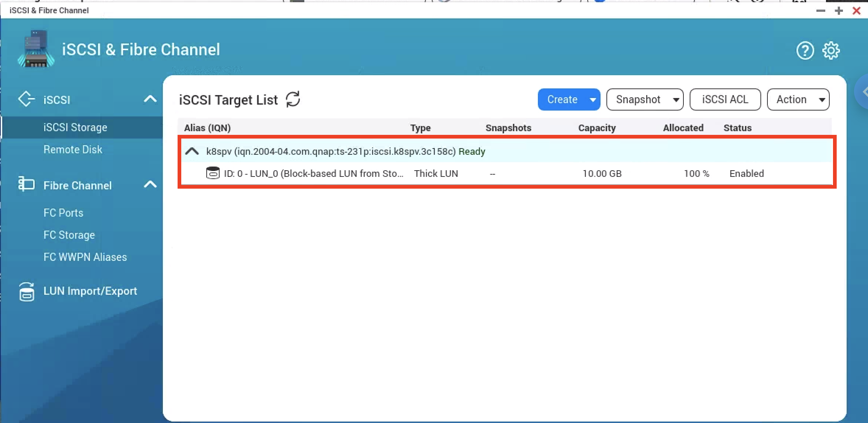
Task: Open FC Storage page
Action: (69, 235)
